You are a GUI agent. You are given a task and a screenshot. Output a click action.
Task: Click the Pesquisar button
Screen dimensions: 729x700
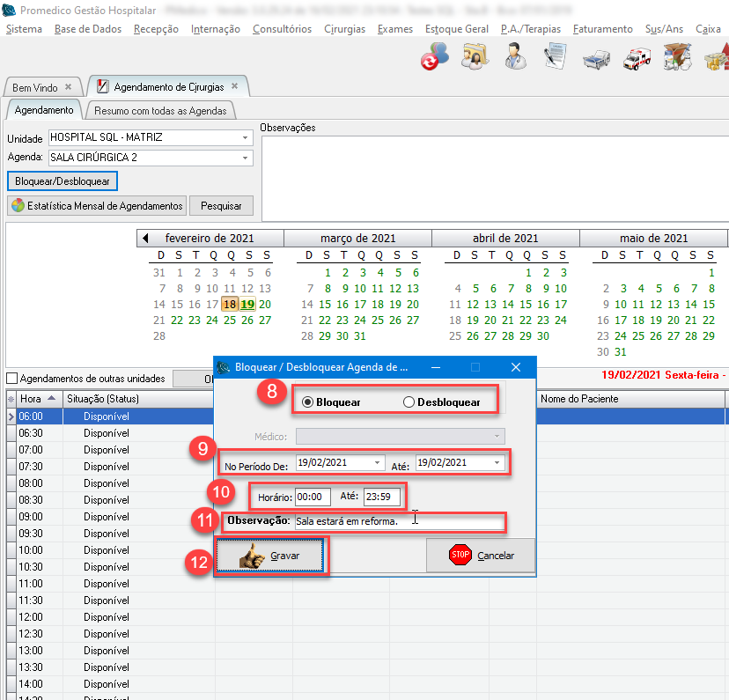pyautogui.click(x=221, y=206)
